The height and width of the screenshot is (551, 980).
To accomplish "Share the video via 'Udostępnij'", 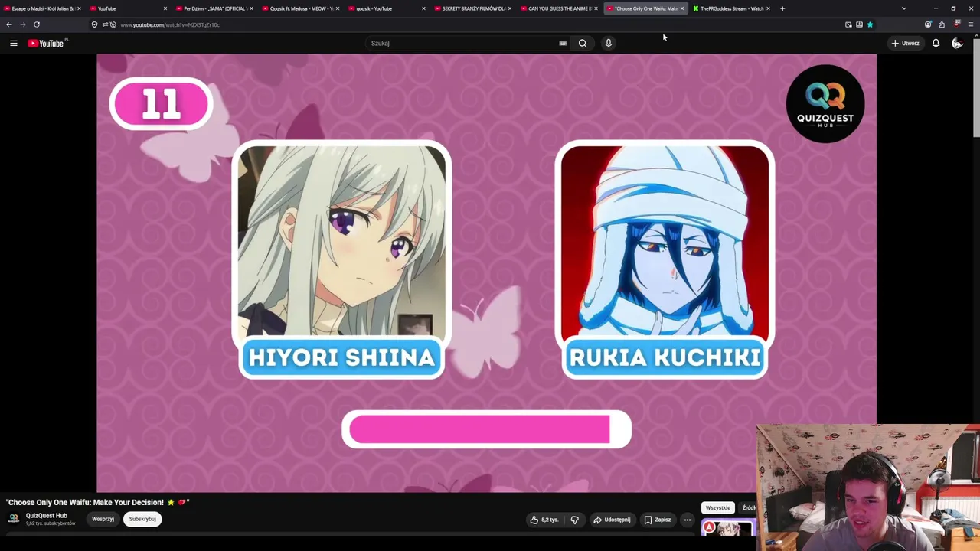I will tap(612, 520).
